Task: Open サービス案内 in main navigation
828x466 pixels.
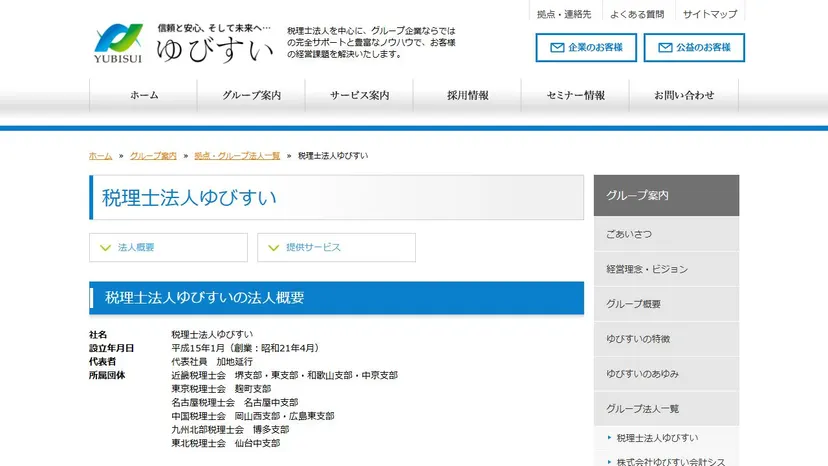Action: point(359,95)
